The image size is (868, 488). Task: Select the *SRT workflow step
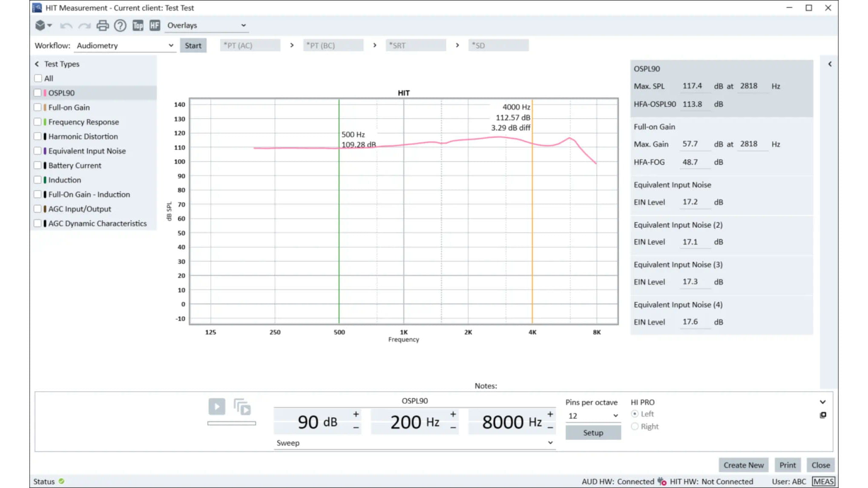[416, 45]
